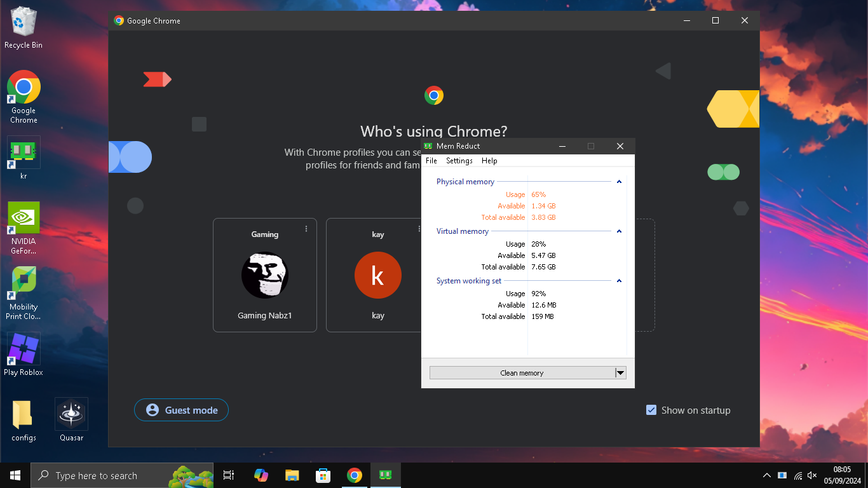
Task: Click Chrome icon in the taskbar
Action: 354,475
